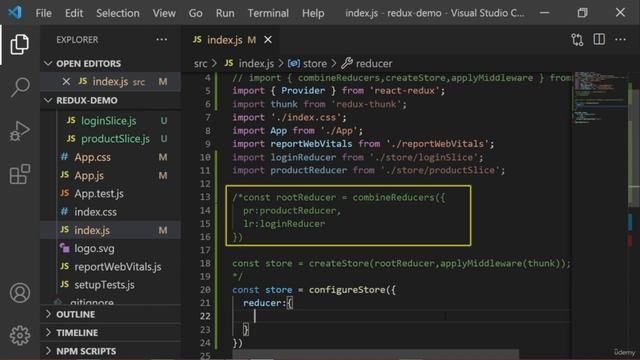This screenshot has height=360, width=640.
Task: Click src in the breadcrumb
Action: tap(200, 63)
